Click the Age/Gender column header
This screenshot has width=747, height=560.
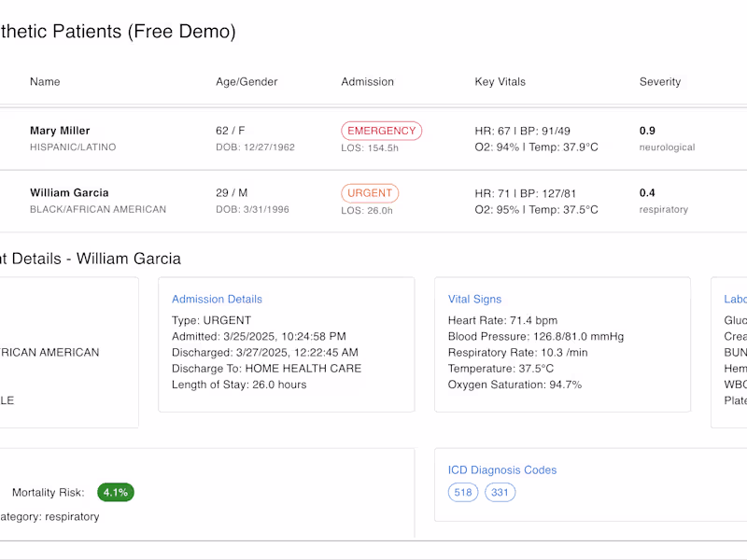click(247, 82)
